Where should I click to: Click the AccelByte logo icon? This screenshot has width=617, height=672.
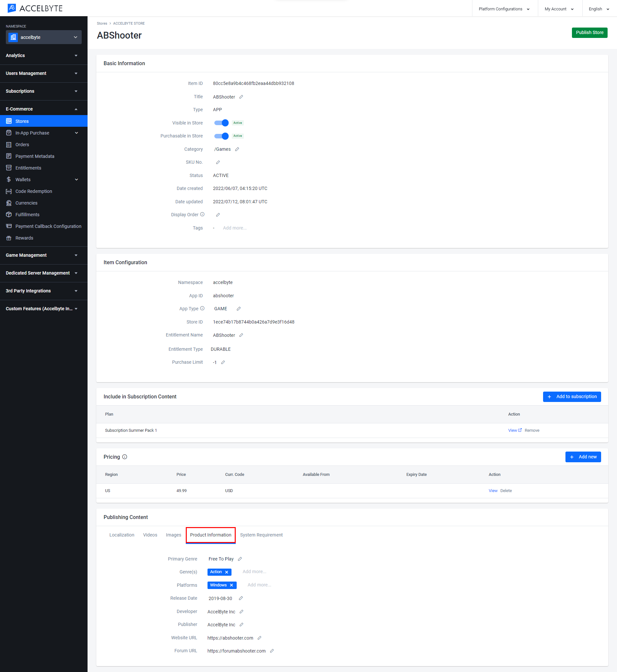coord(12,8)
